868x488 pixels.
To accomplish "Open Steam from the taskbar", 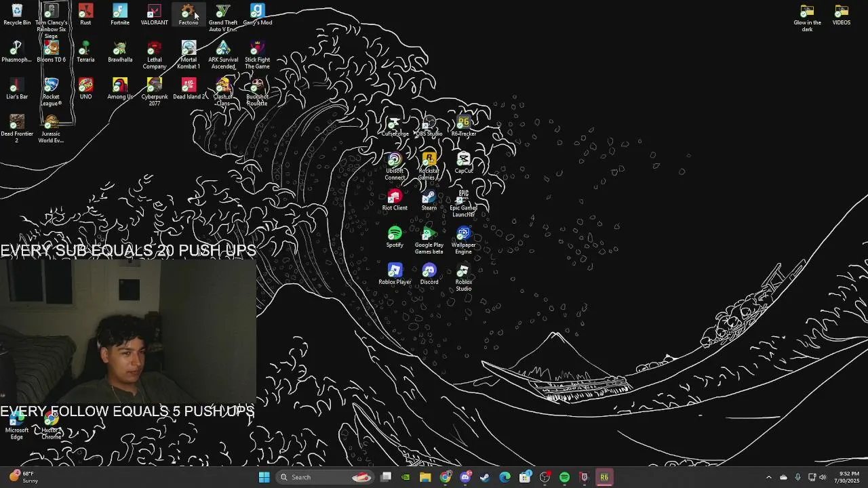I will (485, 477).
